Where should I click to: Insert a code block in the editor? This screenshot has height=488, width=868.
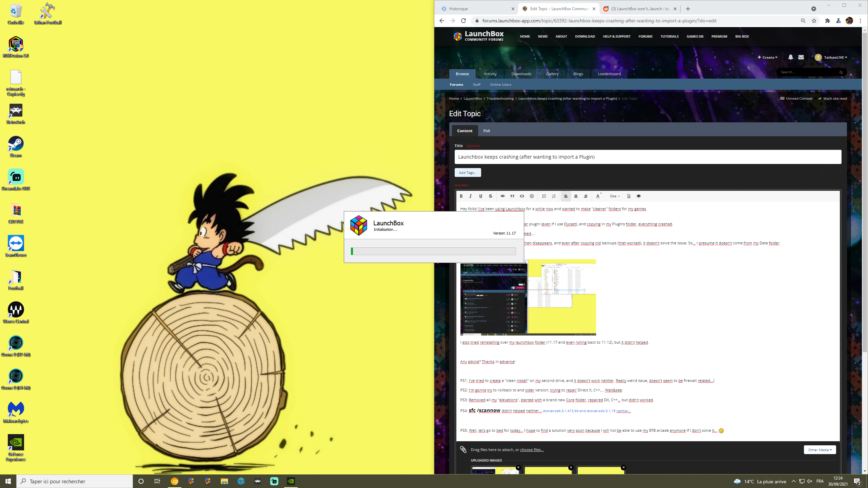click(x=522, y=196)
